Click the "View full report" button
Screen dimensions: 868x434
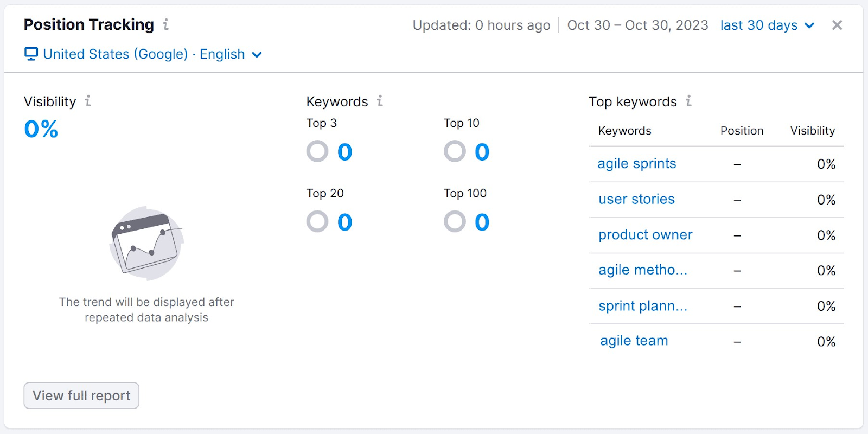(x=81, y=395)
